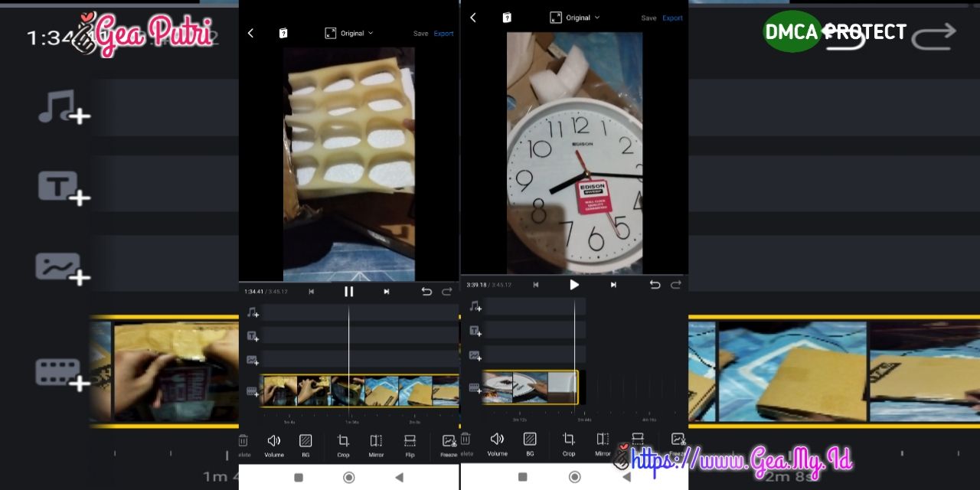The image size is (980, 490).
Task: Pause playback in the left editor
Action: click(x=348, y=291)
